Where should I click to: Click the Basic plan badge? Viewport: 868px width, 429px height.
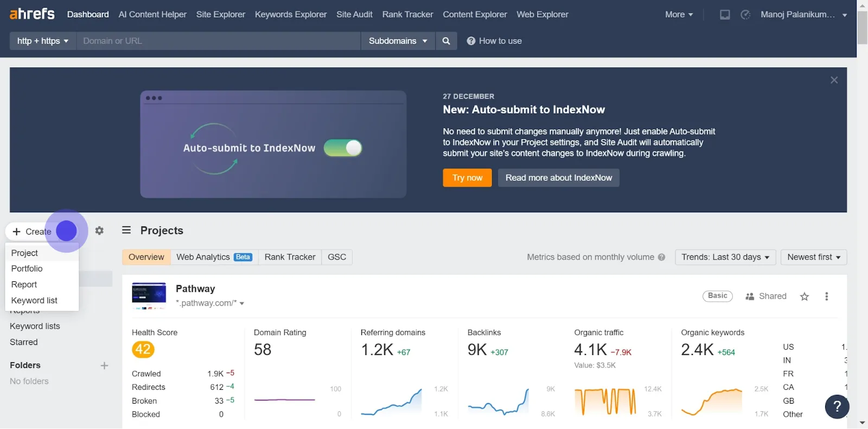[717, 296]
